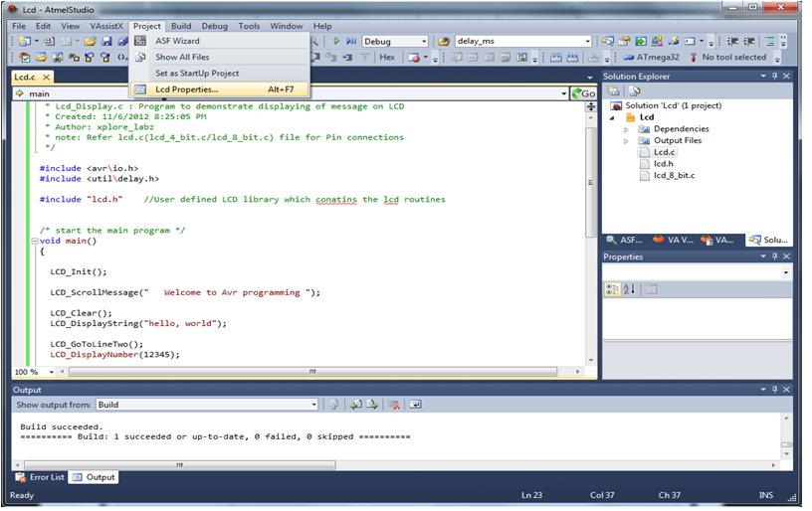Viewport: 812px width, 511px height.
Task: Click the Breakpoints window icon
Action: pyautogui.click(x=413, y=58)
